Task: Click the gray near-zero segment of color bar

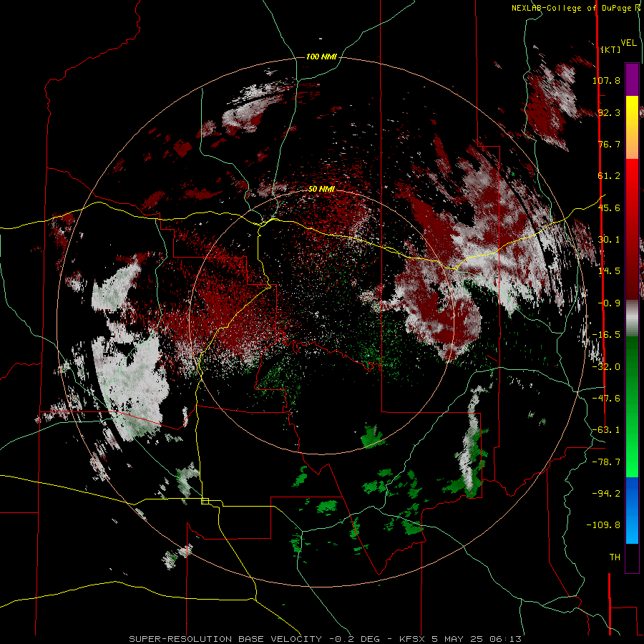Action: 632,318
